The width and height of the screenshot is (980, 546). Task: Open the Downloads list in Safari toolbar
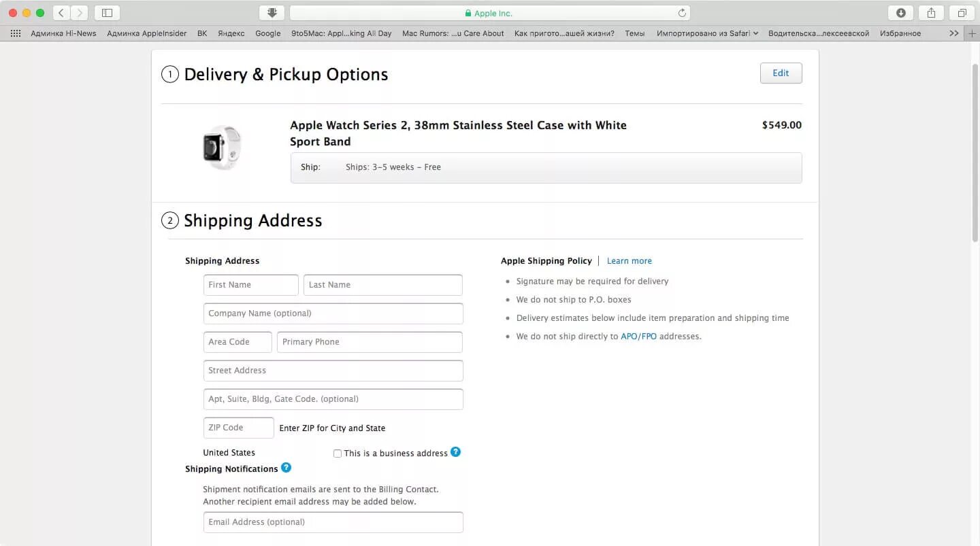tap(900, 12)
